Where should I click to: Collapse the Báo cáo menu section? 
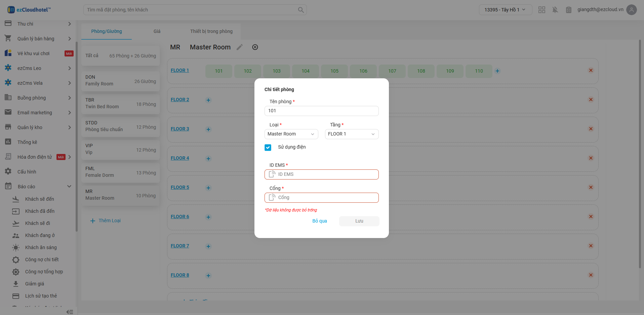(x=69, y=187)
